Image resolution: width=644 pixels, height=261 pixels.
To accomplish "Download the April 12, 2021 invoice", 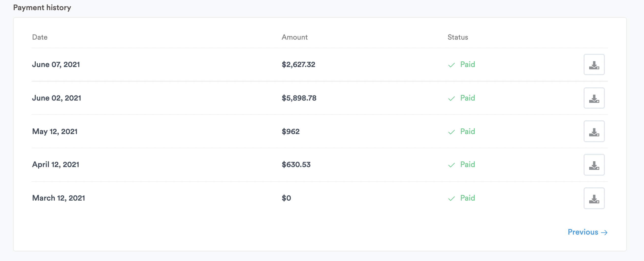I will coord(594,165).
